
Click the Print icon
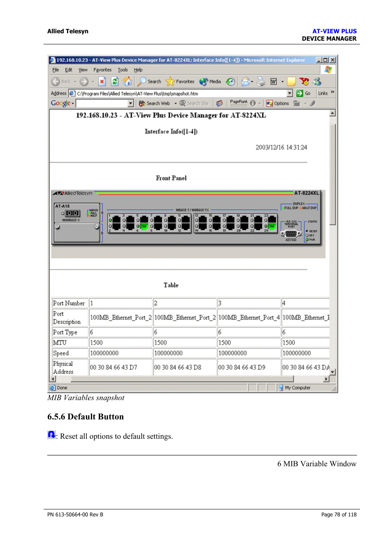pyautogui.click(x=260, y=81)
